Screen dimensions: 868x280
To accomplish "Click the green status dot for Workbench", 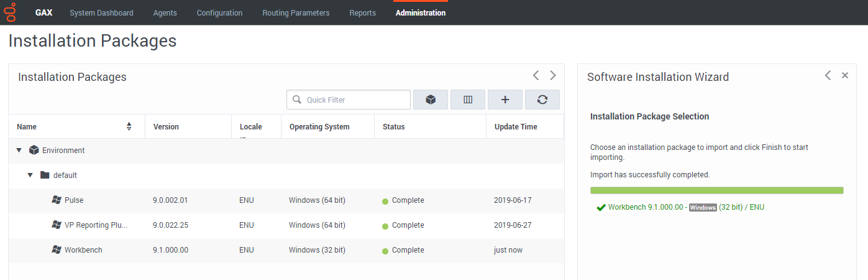I will coord(385,251).
